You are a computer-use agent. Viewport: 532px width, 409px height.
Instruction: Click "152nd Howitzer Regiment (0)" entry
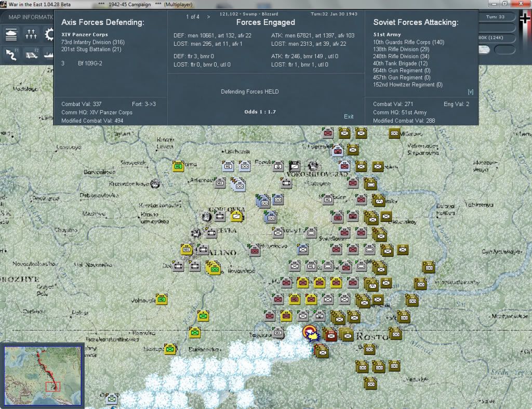407,85
